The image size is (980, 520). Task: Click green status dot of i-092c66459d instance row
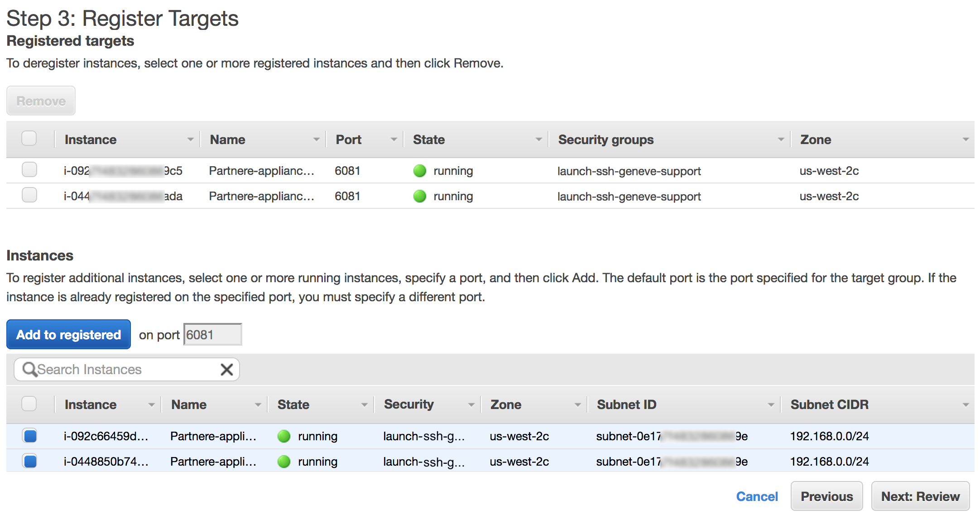[284, 436]
